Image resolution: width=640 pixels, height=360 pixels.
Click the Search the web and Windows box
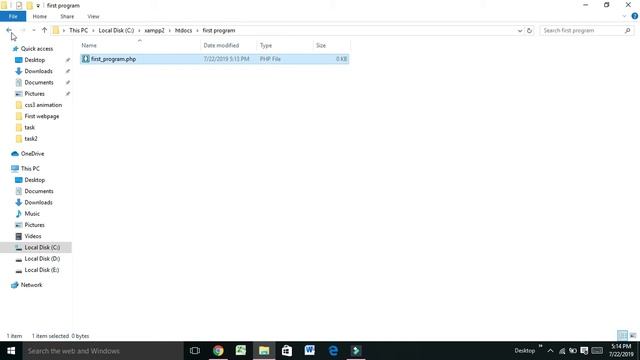pos(103,351)
